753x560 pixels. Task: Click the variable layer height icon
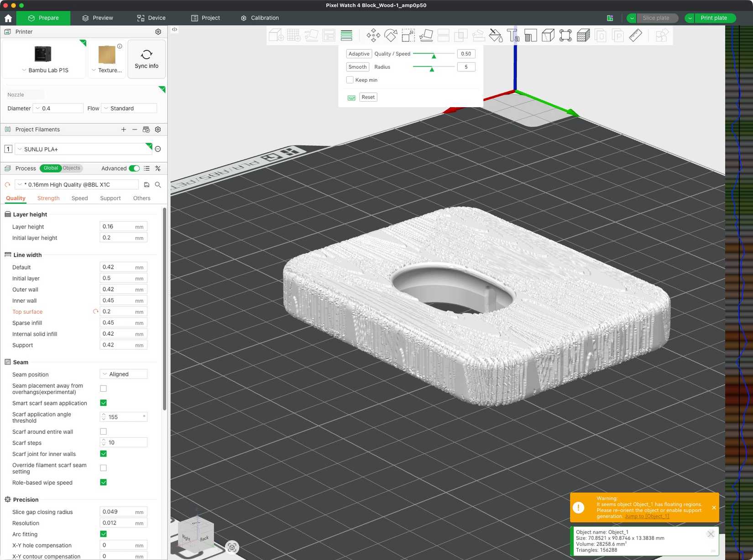tap(346, 35)
